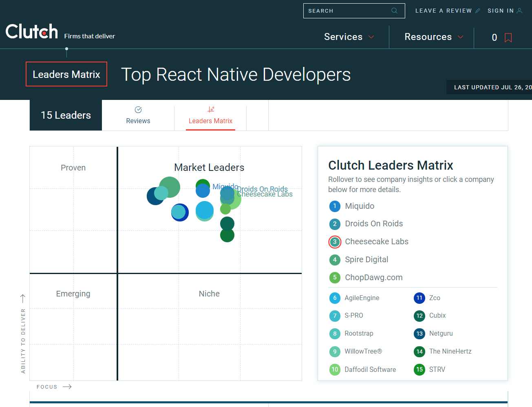The width and height of the screenshot is (532, 407).
Task: Click the pencil icon next to Leave a Review
Action: tap(478, 11)
